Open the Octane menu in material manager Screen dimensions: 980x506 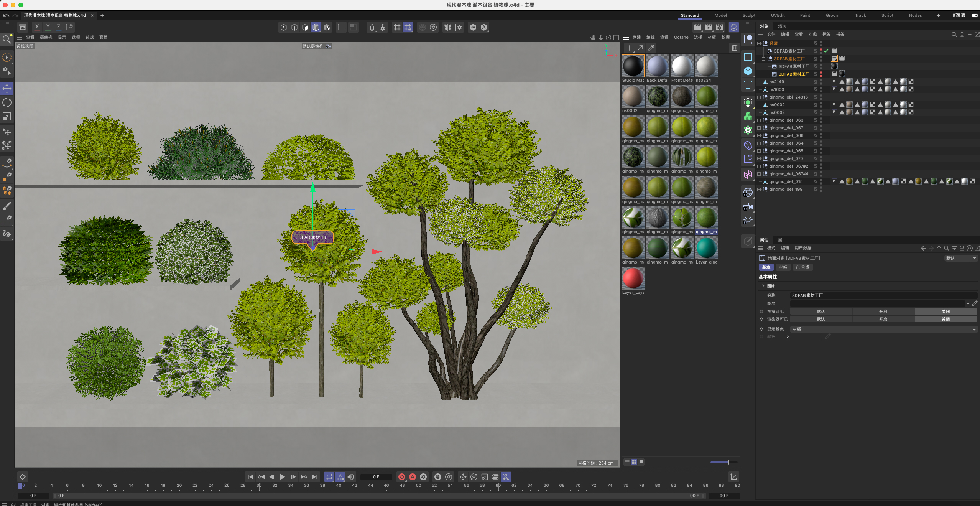coord(681,37)
